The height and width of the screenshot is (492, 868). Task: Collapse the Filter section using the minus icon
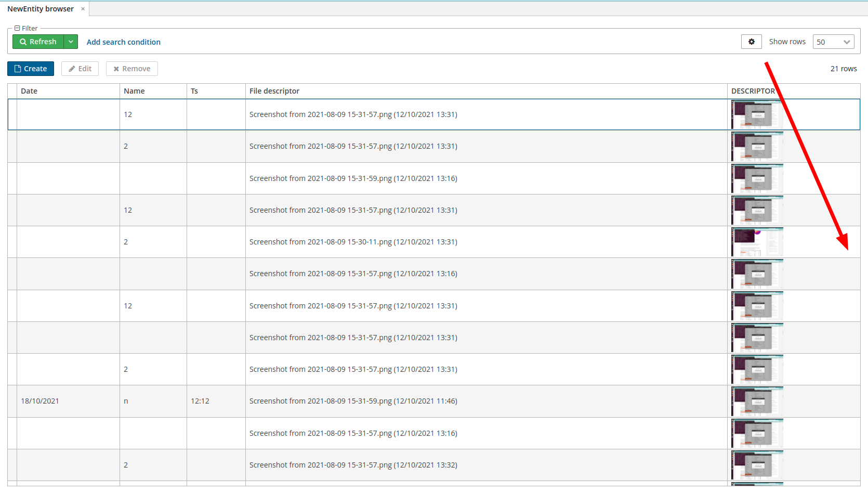(x=17, y=28)
